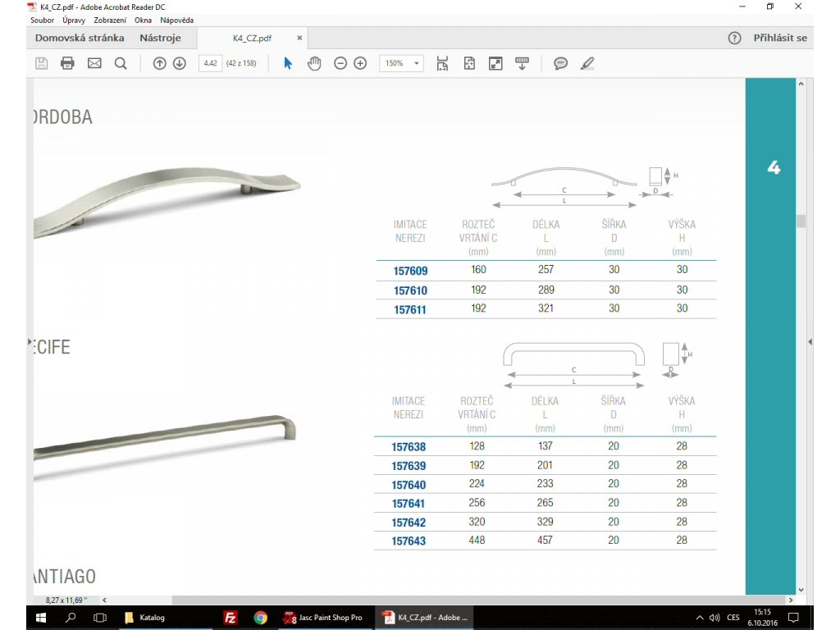Close the K4_CZ.pdf document tab
Screen dimensions: 840x630
(299, 38)
